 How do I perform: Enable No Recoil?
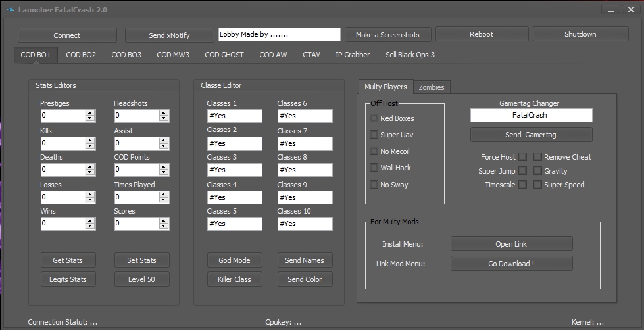374,151
